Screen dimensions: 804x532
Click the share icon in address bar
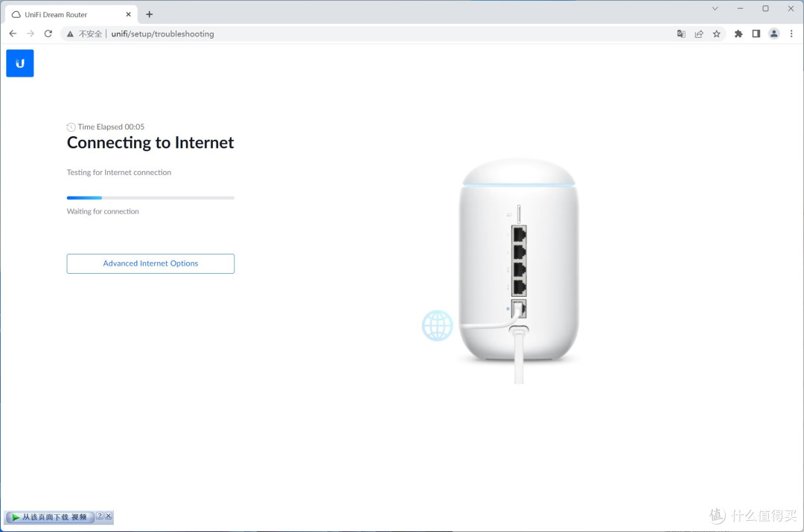[698, 33]
